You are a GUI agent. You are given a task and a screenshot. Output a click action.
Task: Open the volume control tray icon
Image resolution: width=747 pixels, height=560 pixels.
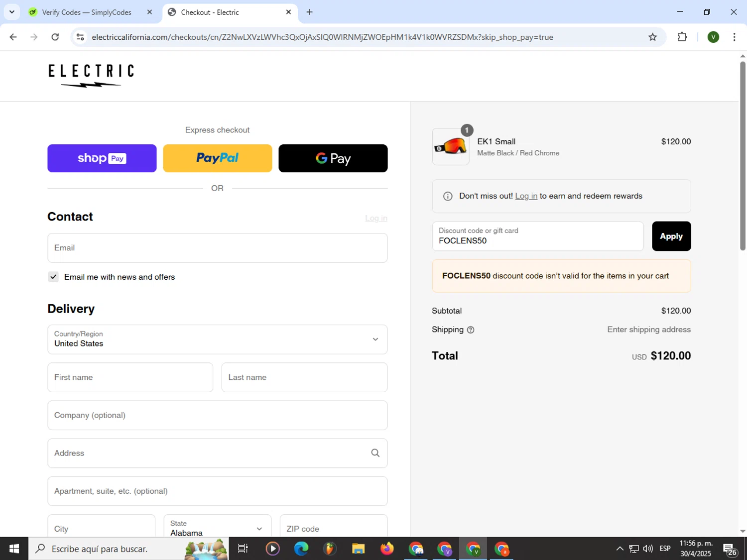point(648,549)
